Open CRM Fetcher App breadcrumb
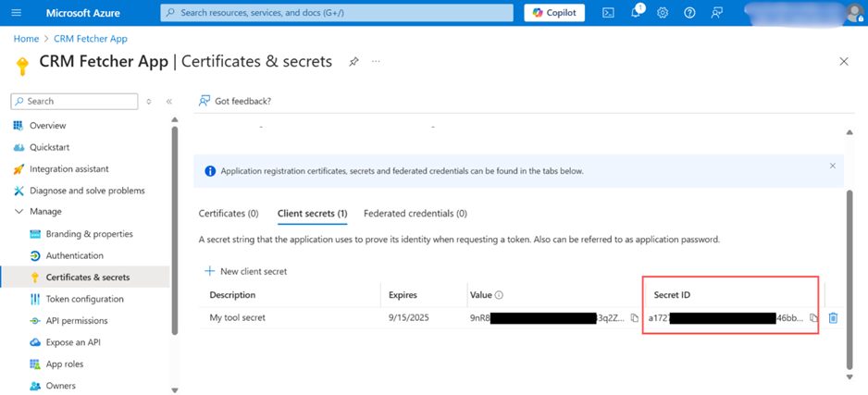868x395 pixels. pos(91,39)
